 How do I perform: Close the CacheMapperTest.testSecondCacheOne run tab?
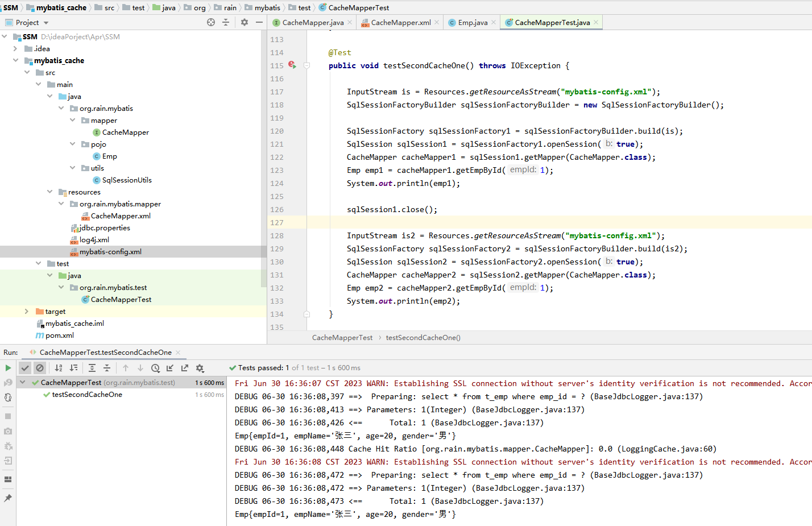(x=177, y=353)
